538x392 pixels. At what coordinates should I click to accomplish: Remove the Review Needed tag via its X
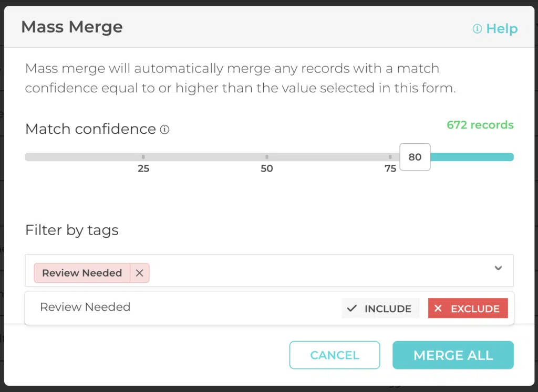click(x=139, y=273)
